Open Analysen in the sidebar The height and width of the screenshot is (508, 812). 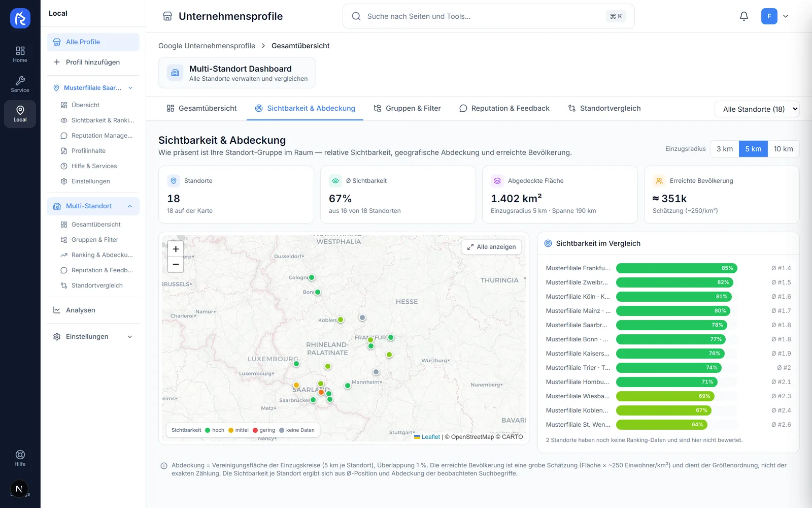pyautogui.click(x=93, y=310)
